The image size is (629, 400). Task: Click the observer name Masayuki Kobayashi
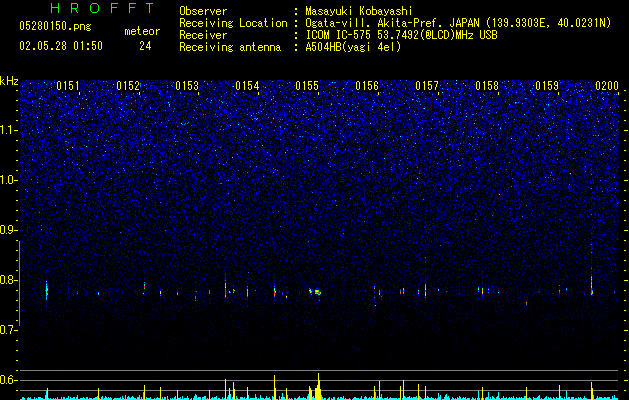pos(359,11)
